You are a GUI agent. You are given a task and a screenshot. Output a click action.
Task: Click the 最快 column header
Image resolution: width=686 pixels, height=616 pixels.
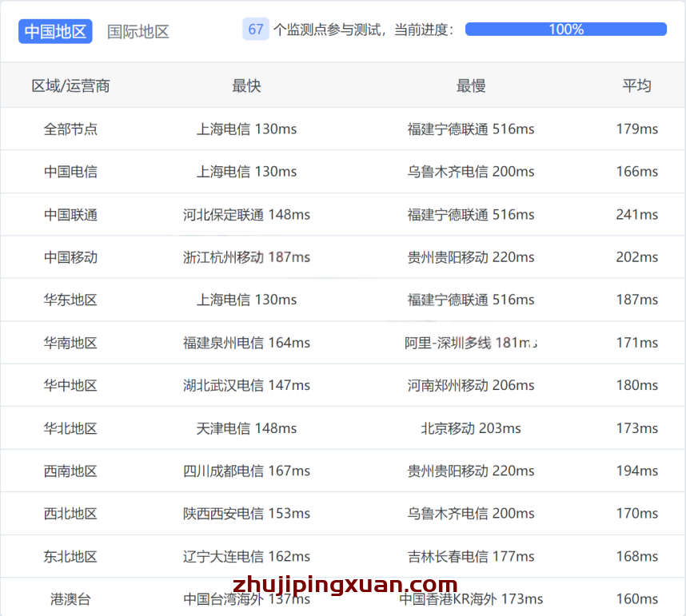[x=246, y=85]
